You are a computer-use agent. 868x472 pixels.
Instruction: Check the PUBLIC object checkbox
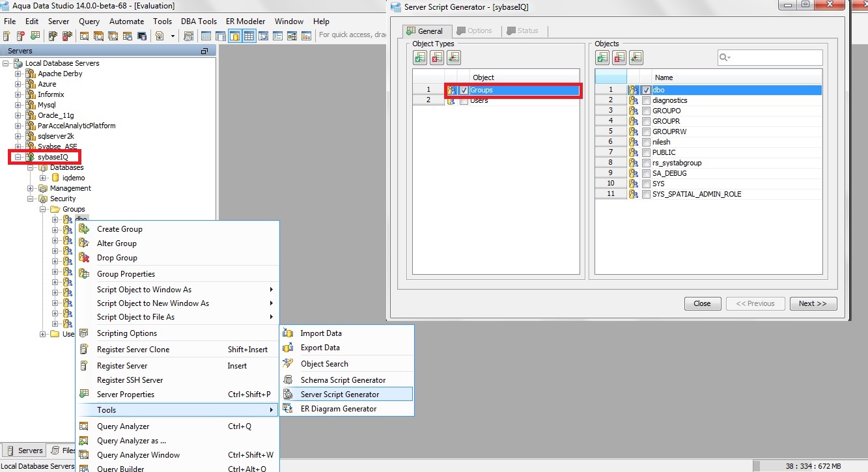(646, 152)
